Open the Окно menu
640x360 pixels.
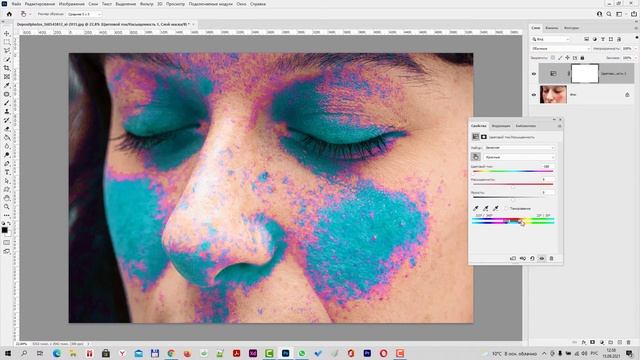241,4
